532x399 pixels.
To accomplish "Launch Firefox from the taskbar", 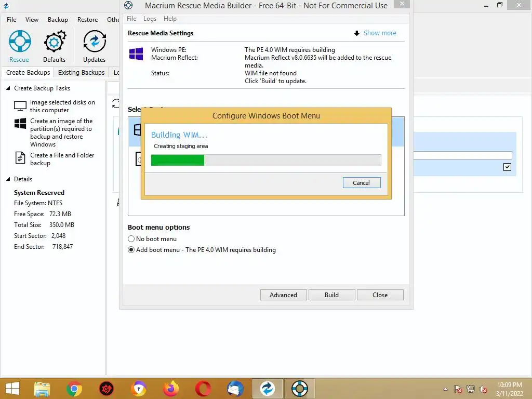I will tap(170, 389).
